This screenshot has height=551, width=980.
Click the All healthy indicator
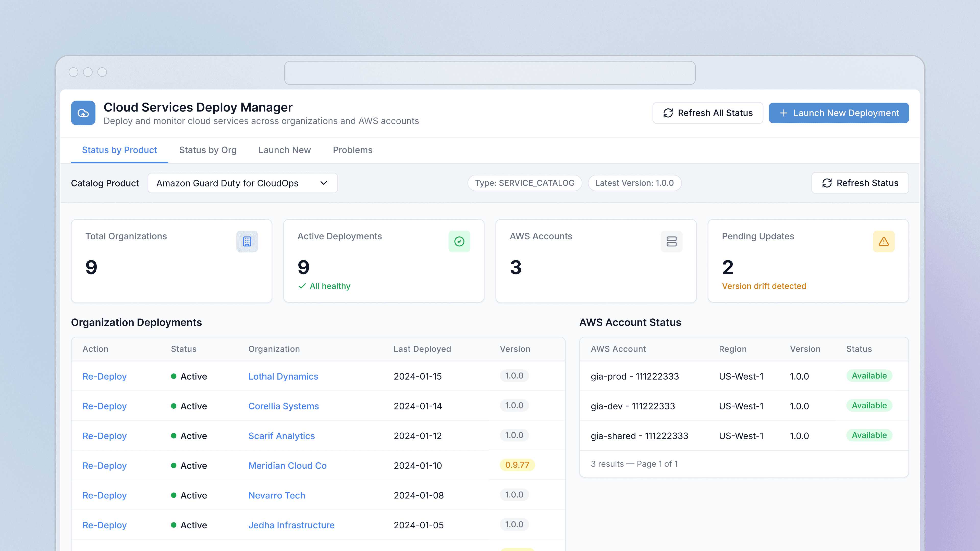coord(324,286)
